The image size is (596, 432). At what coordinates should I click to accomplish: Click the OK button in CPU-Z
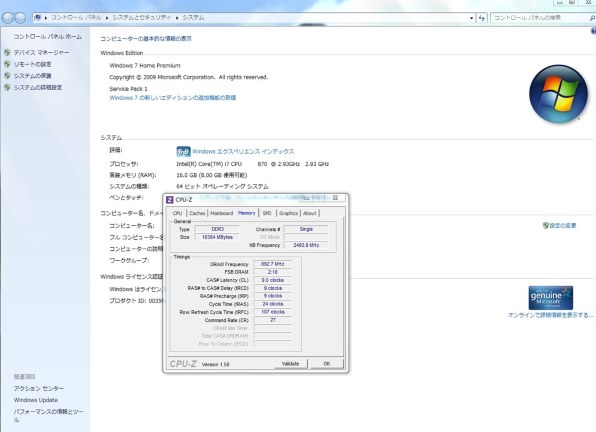327,364
